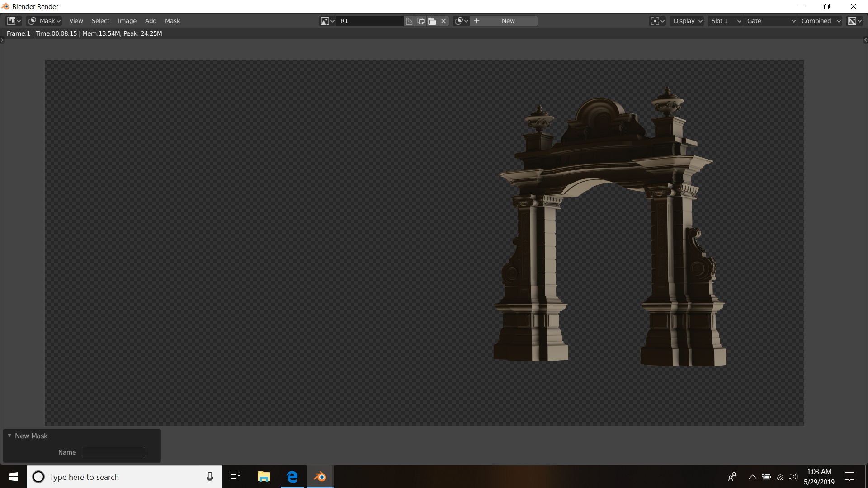
Task: Collapse the New Mask operator panel
Action: coord(9,436)
